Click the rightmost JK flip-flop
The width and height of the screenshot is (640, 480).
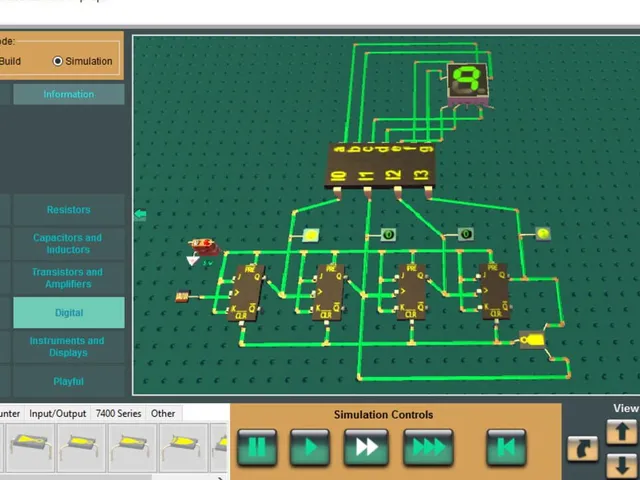495,291
